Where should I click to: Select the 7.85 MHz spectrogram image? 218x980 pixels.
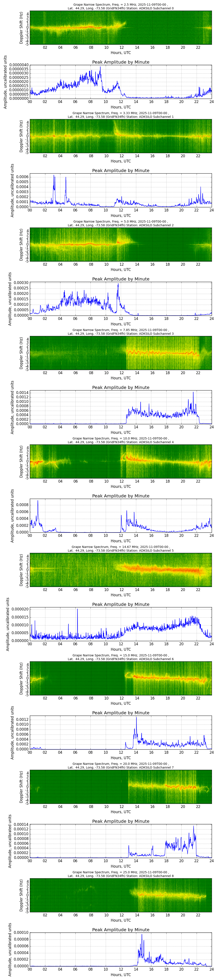coord(120,353)
